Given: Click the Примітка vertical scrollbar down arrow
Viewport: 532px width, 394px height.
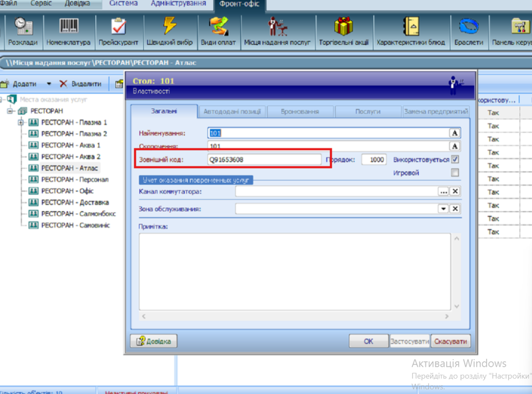Looking at the screenshot, I should coord(457,306).
